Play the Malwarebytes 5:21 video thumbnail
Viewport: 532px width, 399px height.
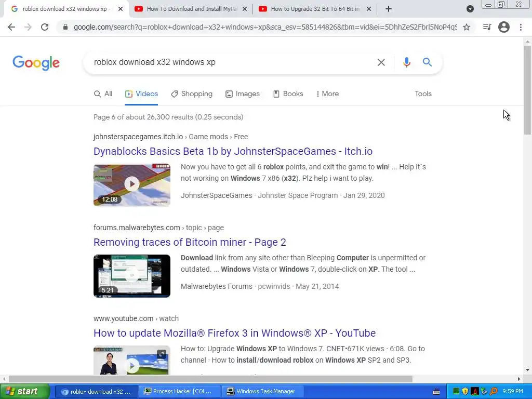pos(132,276)
